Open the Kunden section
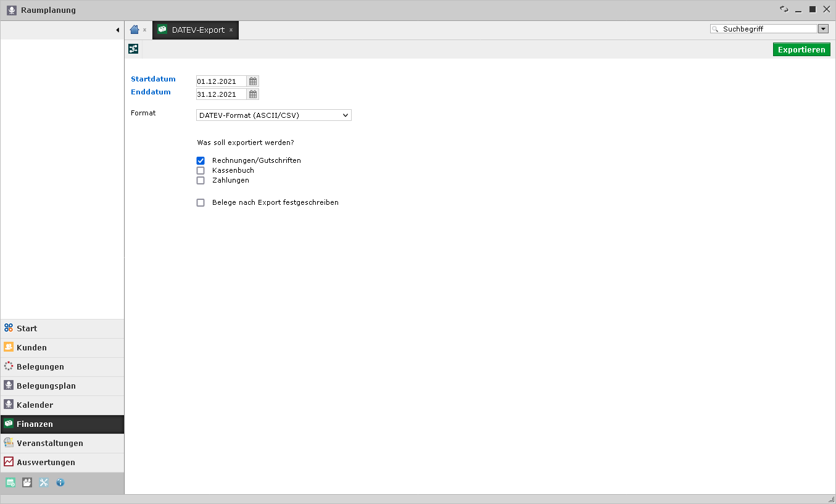 tap(62, 348)
